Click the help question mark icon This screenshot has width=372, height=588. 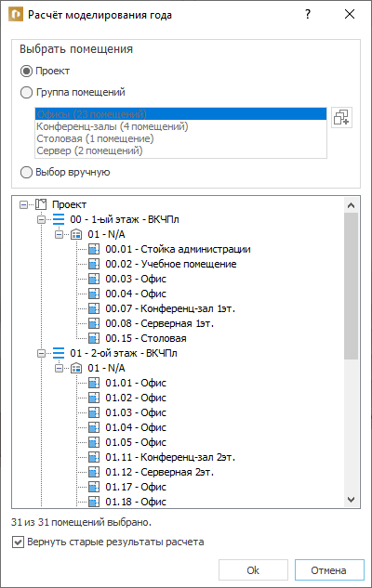[x=308, y=14]
